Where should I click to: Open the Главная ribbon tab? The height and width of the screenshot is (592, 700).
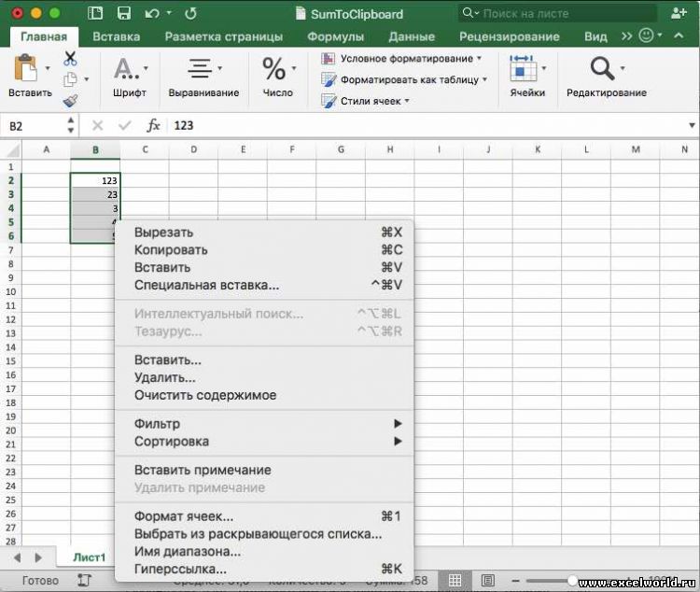click(44, 36)
